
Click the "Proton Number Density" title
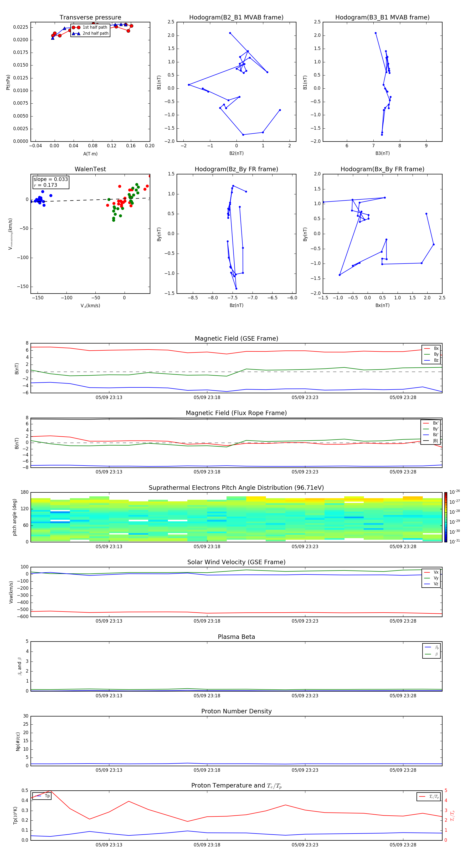coord(236,711)
